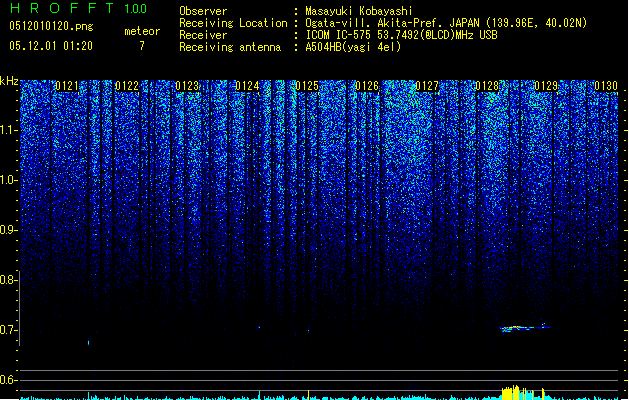Click the small echo dot below 0124

[259, 327]
